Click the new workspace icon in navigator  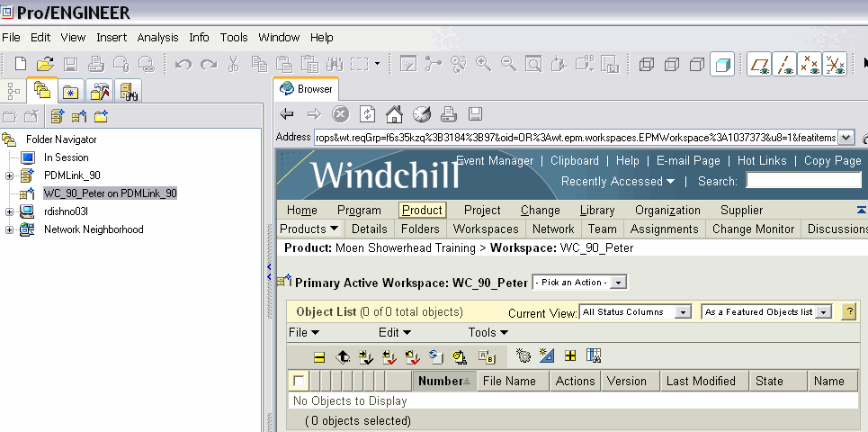click(x=79, y=116)
